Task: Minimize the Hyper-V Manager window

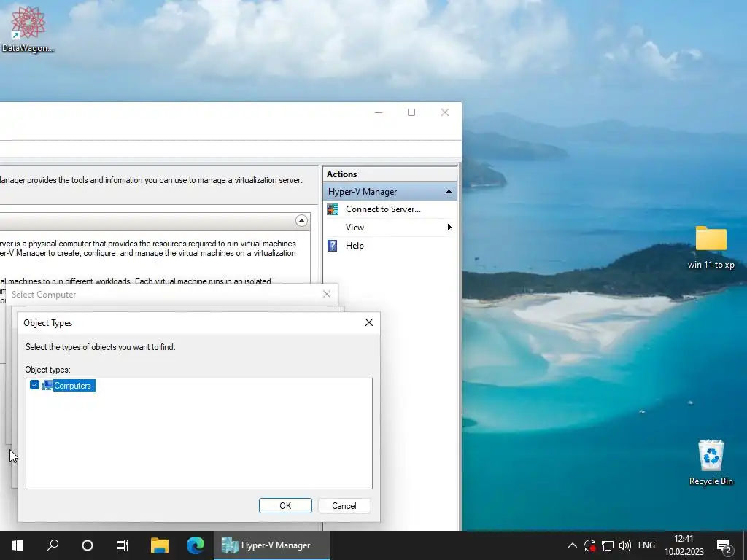Action: tap(379, 112)
